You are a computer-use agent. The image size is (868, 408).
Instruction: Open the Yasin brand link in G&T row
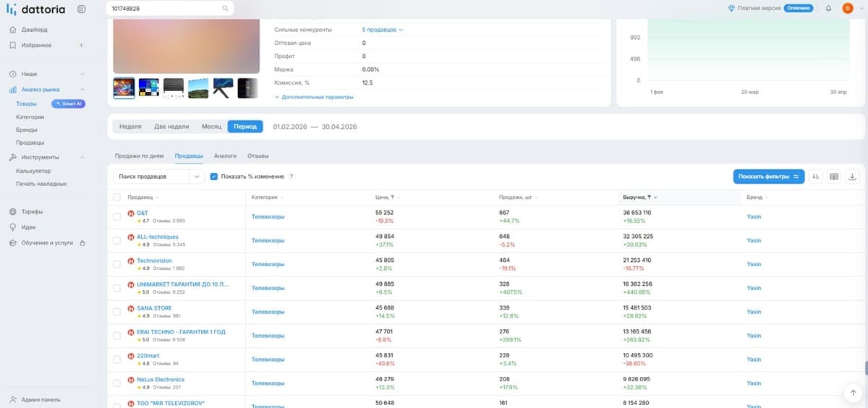coord(754,217)
